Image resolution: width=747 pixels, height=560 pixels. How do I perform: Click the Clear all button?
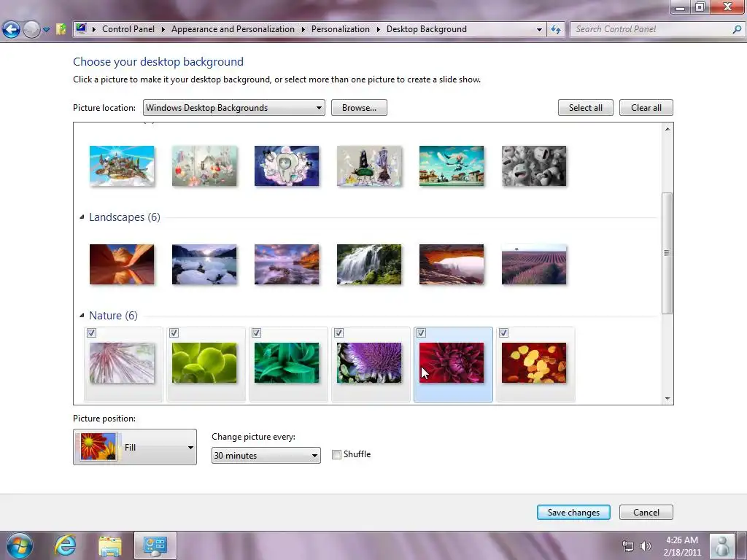coord(646,108)
